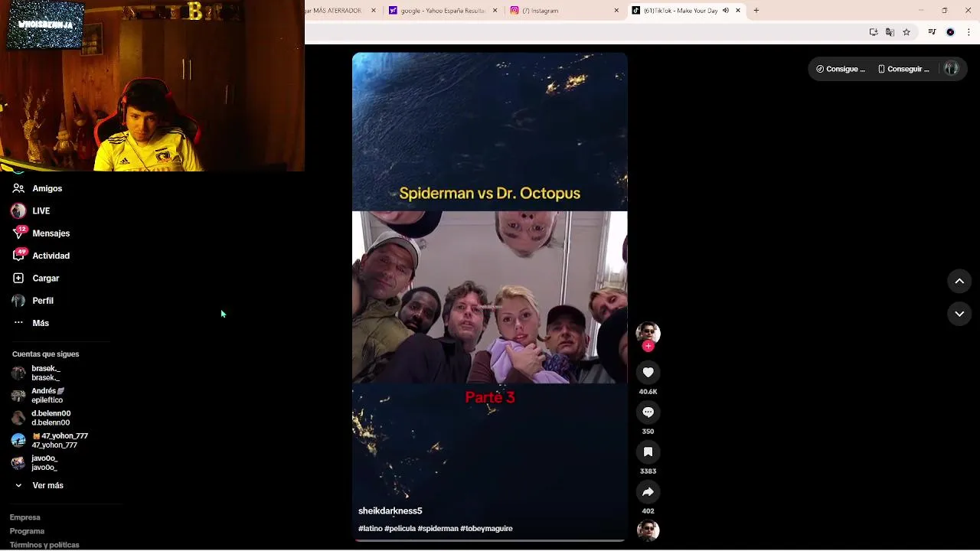Click the Consigue coins button
The image size is (980, 551).
click(x=840, y=69)
